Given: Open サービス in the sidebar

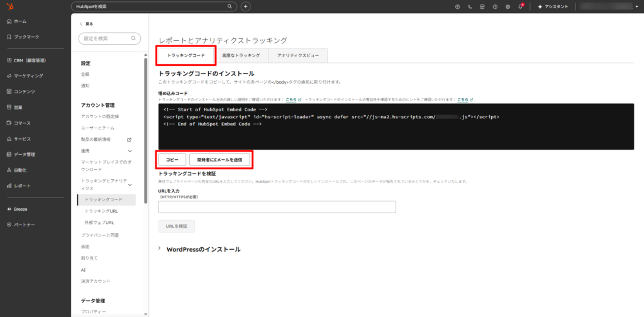Looking at the screenshot, I should 19,139.
